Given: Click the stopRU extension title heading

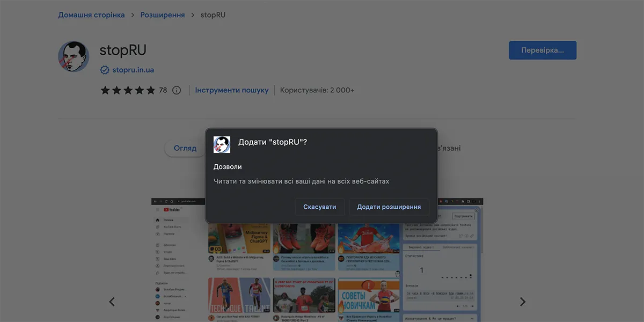Looking at the screenshot, I should coord(123,50).
